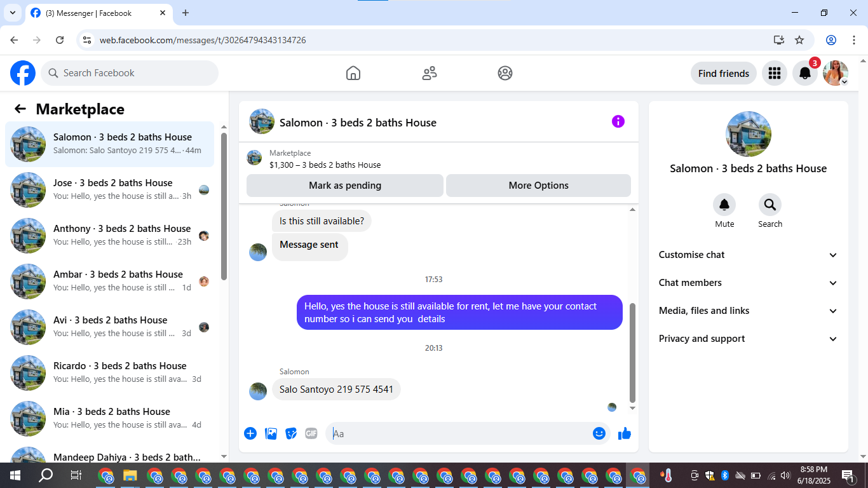Open Ricardo · 3 beds 2 baths House conversation
This screenshot has height=488, width=868.
pyautogui.click(x=109, y=373)
